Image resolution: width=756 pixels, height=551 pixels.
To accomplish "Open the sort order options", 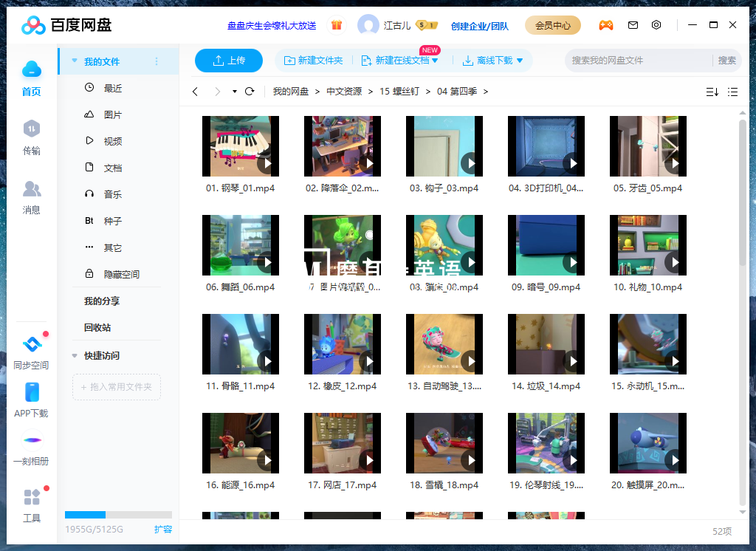I will [712, 92].
